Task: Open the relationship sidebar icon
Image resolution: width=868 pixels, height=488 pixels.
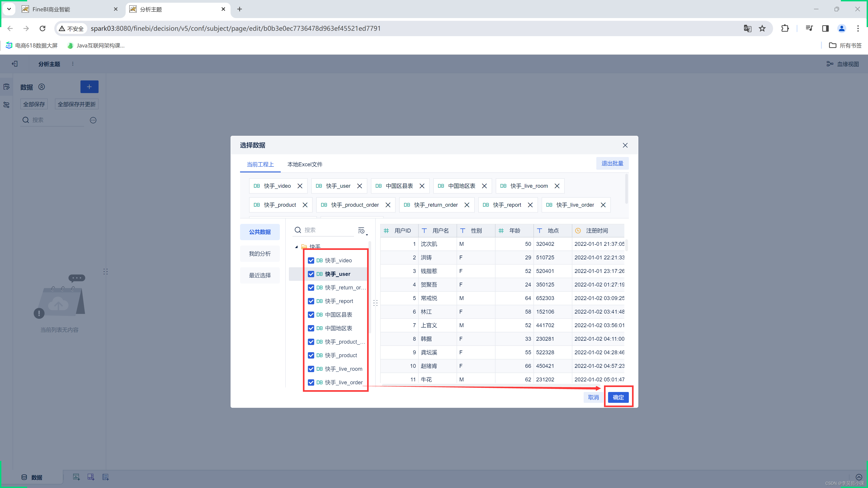Action: click(x=6, y=105)
